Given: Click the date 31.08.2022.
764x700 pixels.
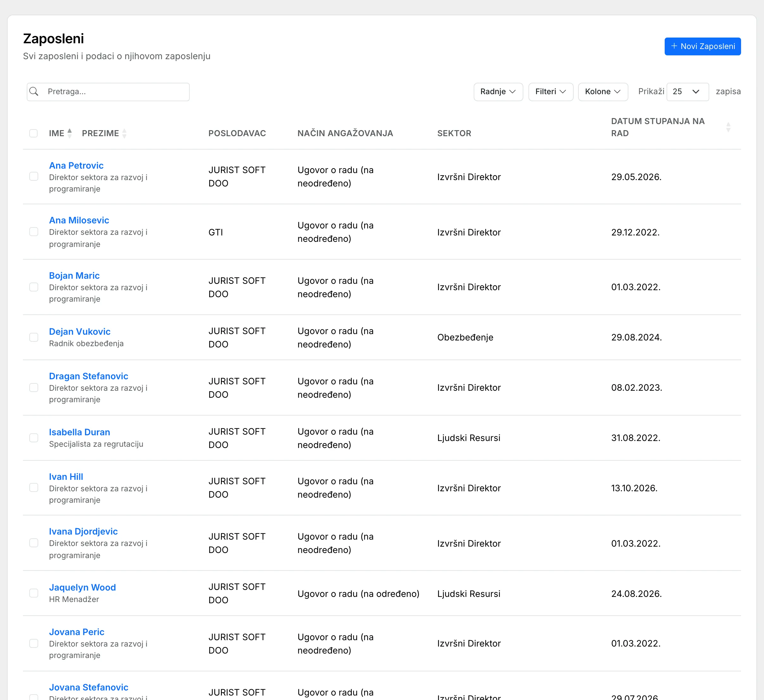Looking at the screenshot, I should click(x=635, y=438).
